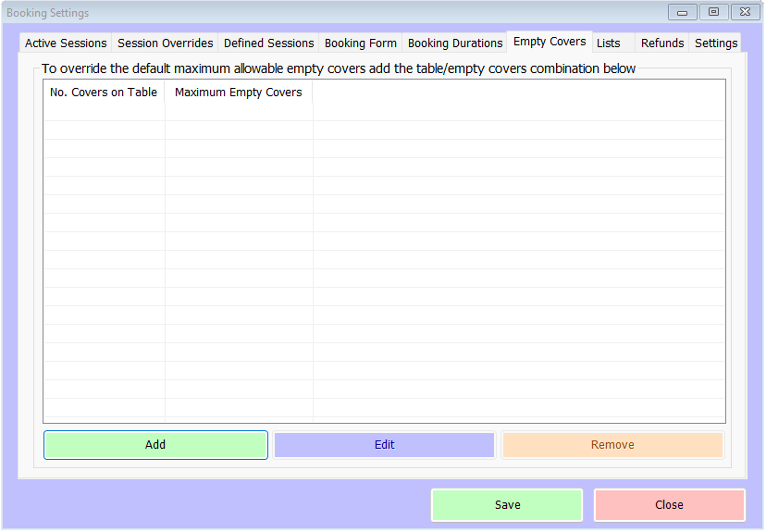766x532 pixels.
Task: Open the Refunds tab
Action: pyautogui.click(x=662, y=43)
